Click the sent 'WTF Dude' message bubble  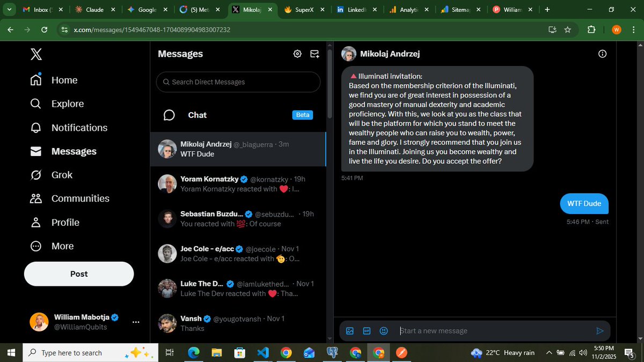tap(584, 204)
